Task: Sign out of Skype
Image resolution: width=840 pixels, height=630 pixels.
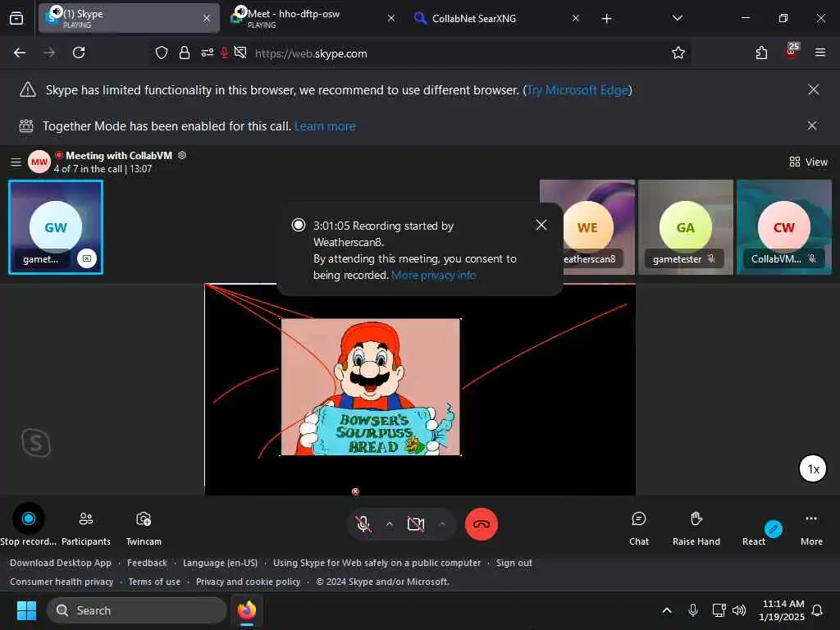Action: pos(514,563)
